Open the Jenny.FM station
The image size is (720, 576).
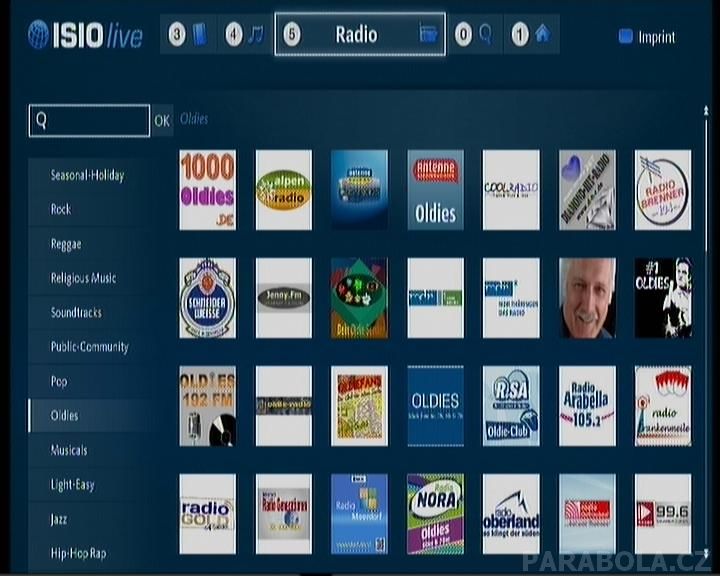click(x=284, y=298)
